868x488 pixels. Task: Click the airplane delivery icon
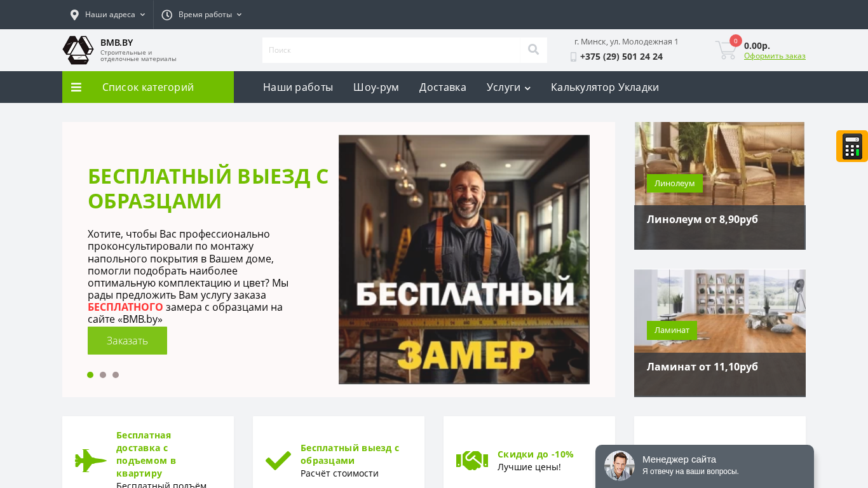(91, 461)
